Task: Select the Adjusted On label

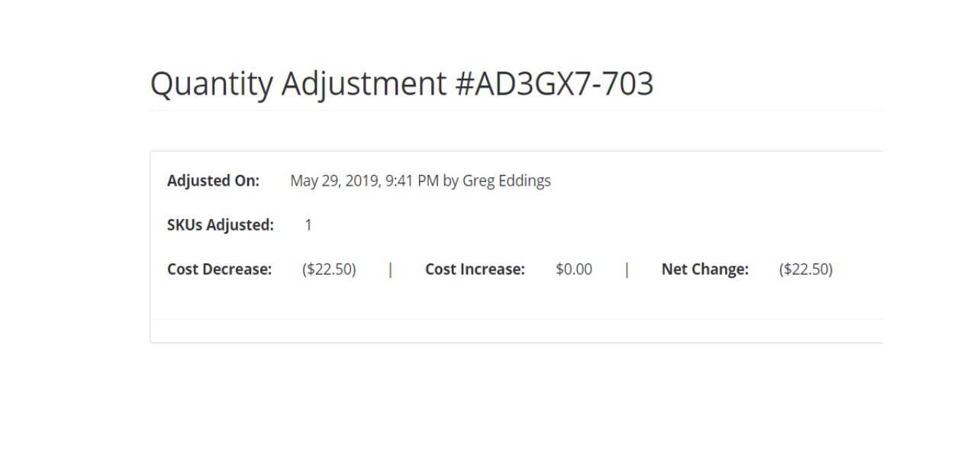Action: coord(213,181)
